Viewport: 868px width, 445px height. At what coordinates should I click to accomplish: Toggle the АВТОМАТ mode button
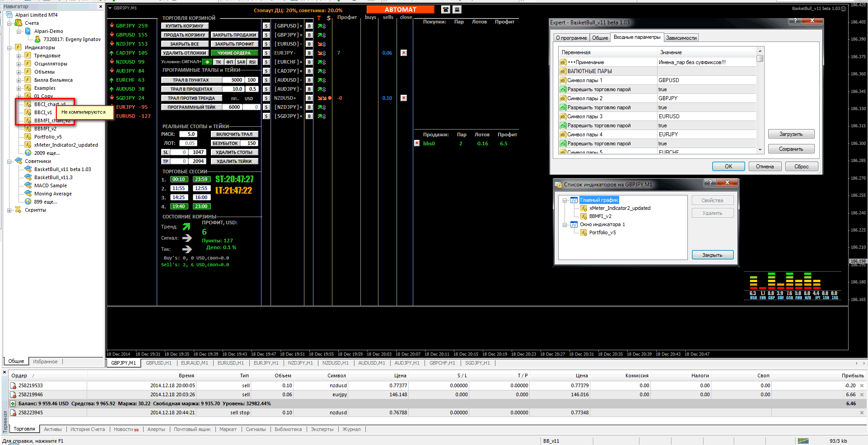pyautogui.click(x=400, y=9)
